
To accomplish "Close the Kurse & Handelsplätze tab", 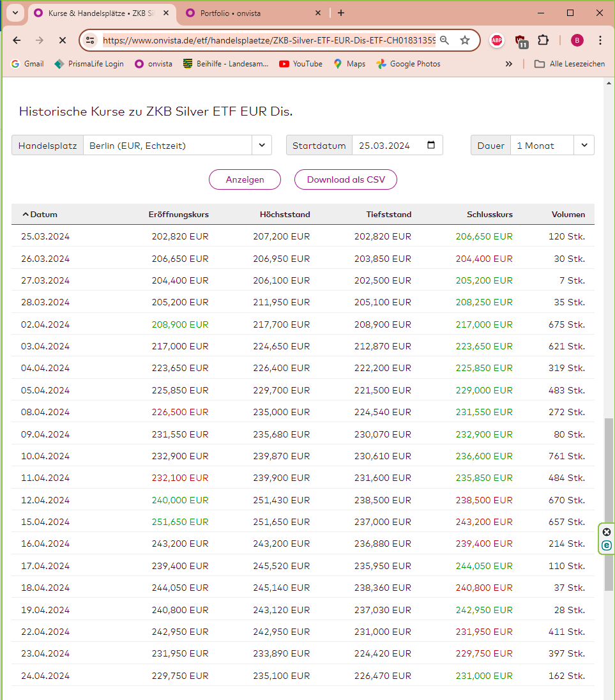I will (x=166, y=13).
